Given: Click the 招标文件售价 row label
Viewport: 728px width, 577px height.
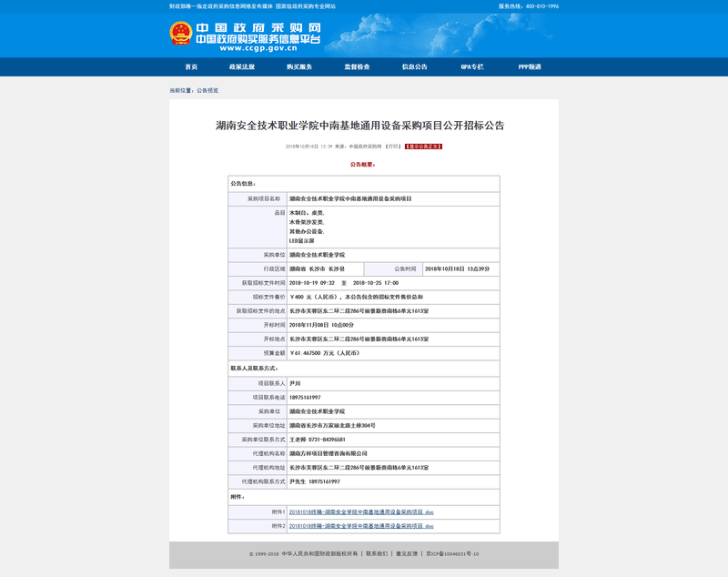Looking at the screenshot, I should coord(268,297).
